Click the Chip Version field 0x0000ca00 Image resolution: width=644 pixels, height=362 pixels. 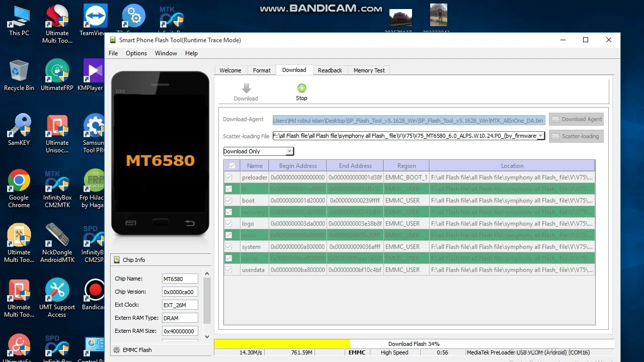click(180, 292)
